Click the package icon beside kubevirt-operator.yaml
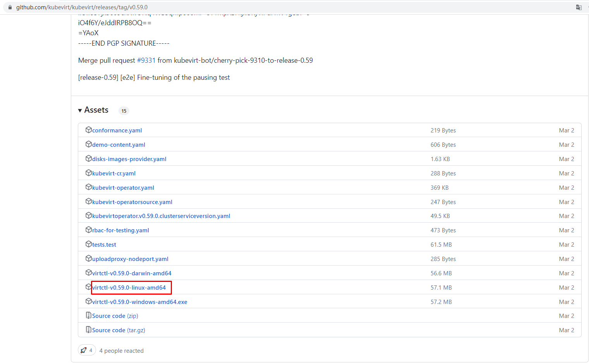This screenshot has width=589, height=364. click(x=89, y=187)
